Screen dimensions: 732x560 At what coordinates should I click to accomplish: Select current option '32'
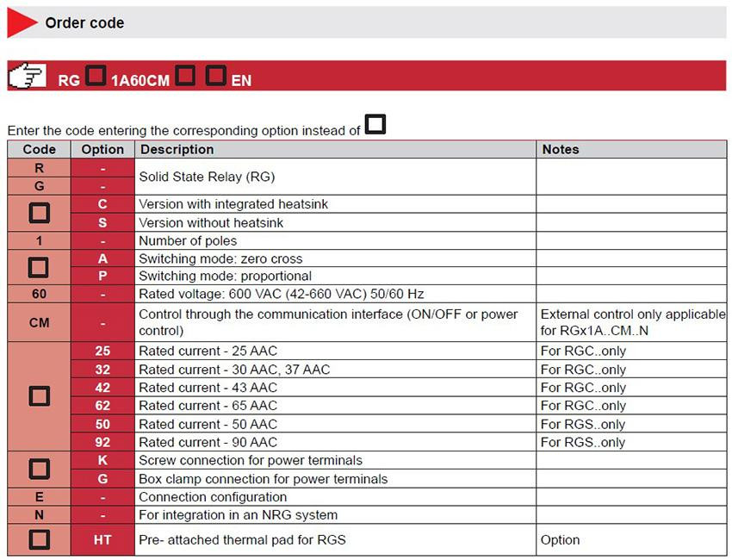[x=102, y=370]
